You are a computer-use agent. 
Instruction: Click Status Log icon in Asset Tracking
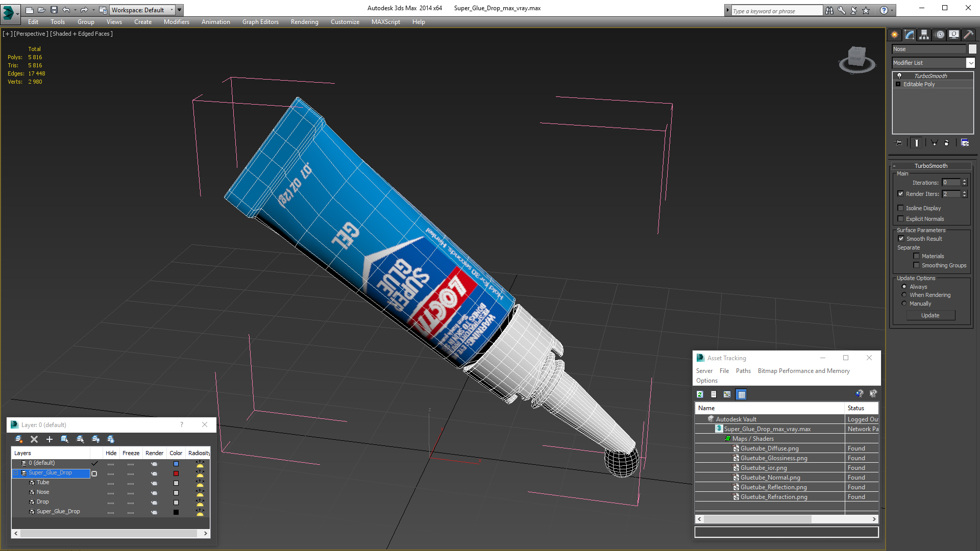[x=714, y=394]
